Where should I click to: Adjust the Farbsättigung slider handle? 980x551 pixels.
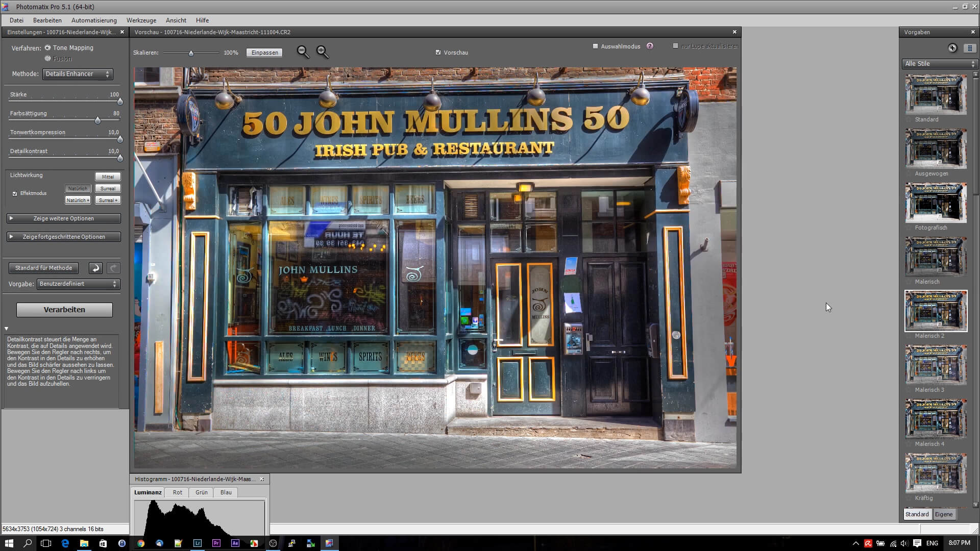[97, 121]
